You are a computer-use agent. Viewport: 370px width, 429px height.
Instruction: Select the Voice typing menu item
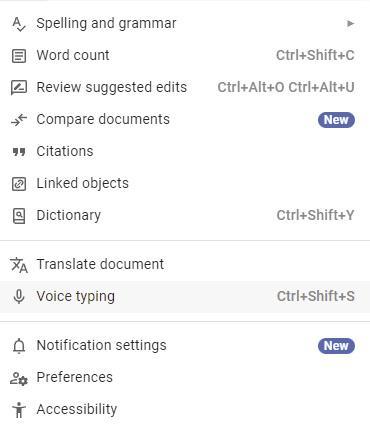click(x=185, y=297)
